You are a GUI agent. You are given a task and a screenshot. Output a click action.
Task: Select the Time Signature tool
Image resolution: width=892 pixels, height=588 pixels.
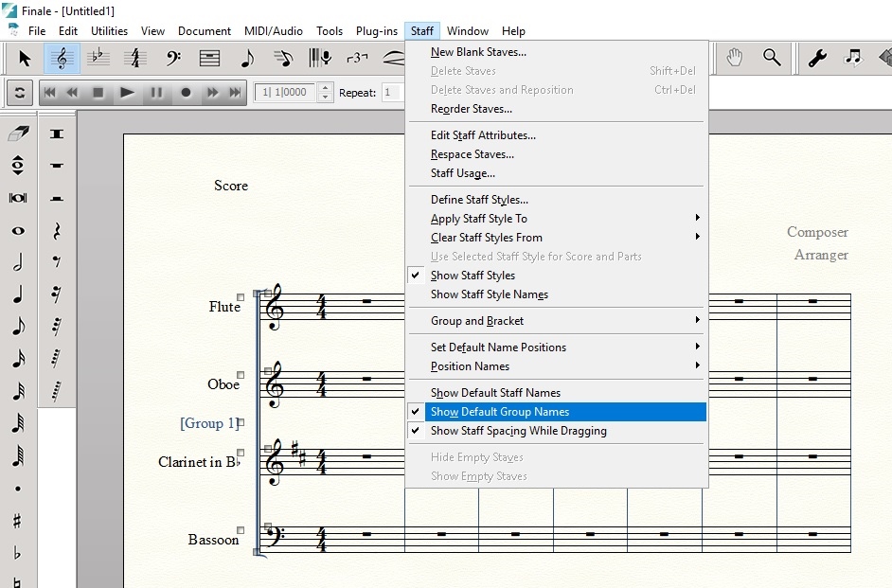point(135,59)
